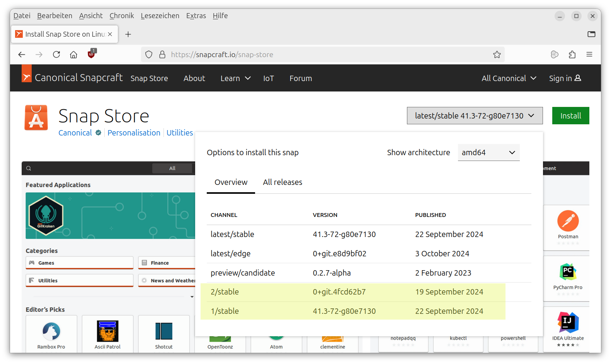Click the Snap Store app icon

tap(36, 118)
